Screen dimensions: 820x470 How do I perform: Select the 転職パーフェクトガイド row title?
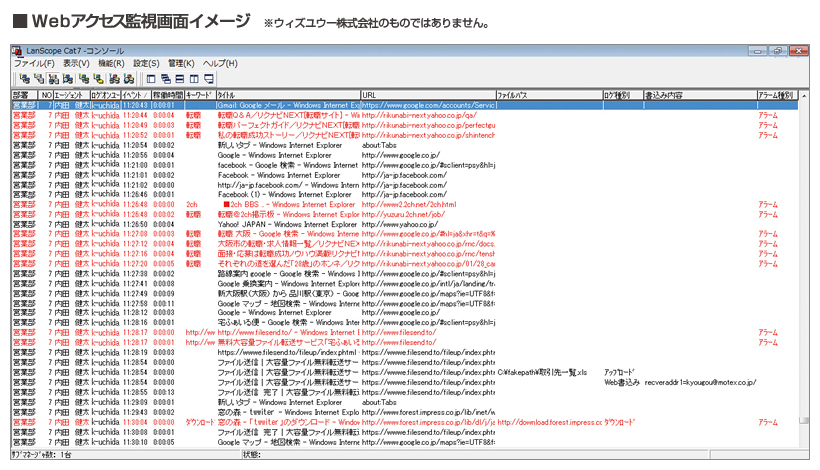[289, 125]
